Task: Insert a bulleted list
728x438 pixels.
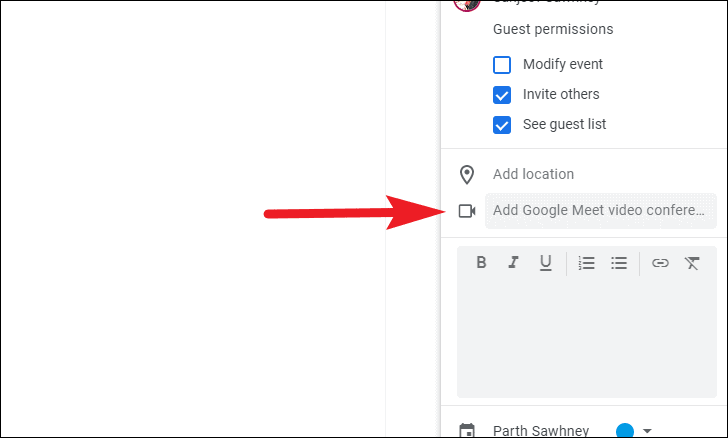Action: (619, 263)
